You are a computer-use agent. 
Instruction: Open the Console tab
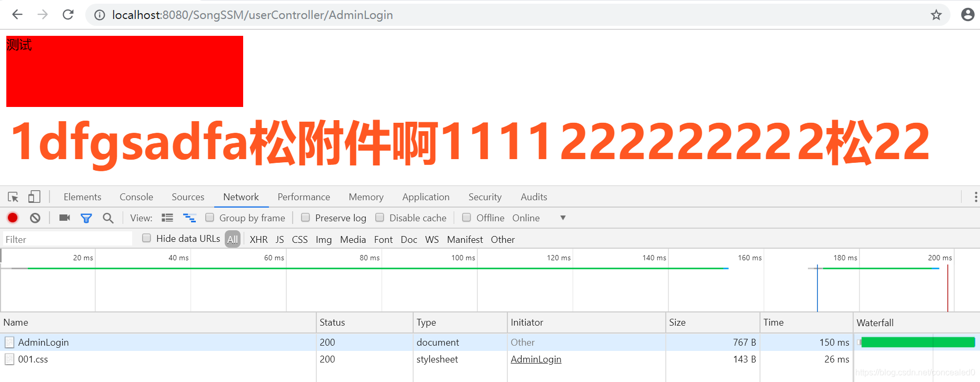[x=136, y=197]
